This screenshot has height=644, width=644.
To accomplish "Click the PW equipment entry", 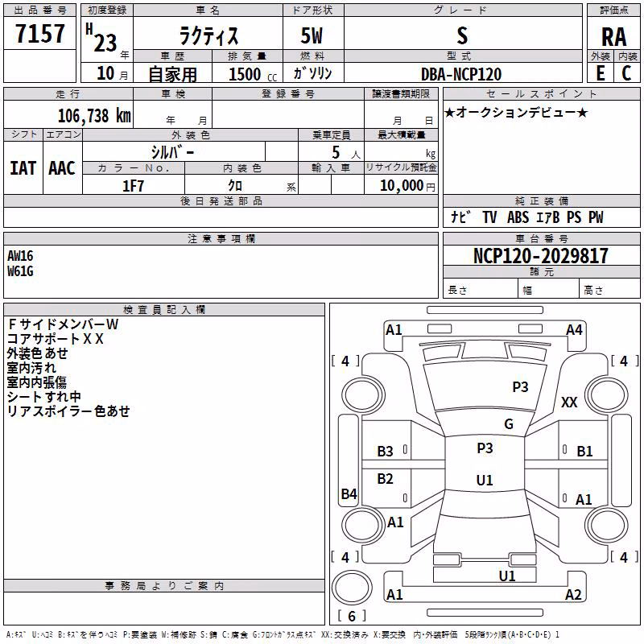I will click(x=596, y=217).
